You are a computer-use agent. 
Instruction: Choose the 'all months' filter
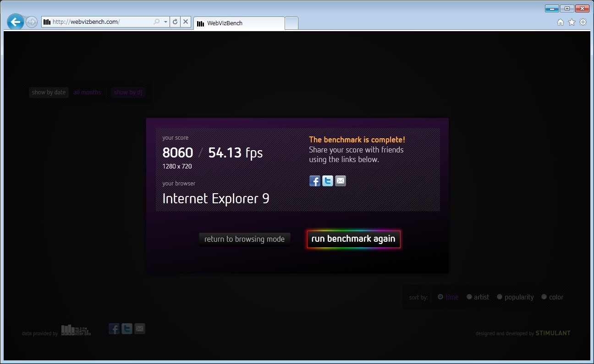click(87, 92)
